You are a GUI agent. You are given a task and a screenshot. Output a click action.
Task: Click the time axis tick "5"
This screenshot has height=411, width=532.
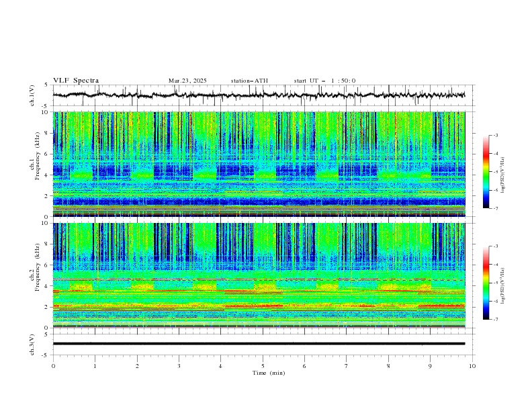pyautogui.click(x=263, y=366)
